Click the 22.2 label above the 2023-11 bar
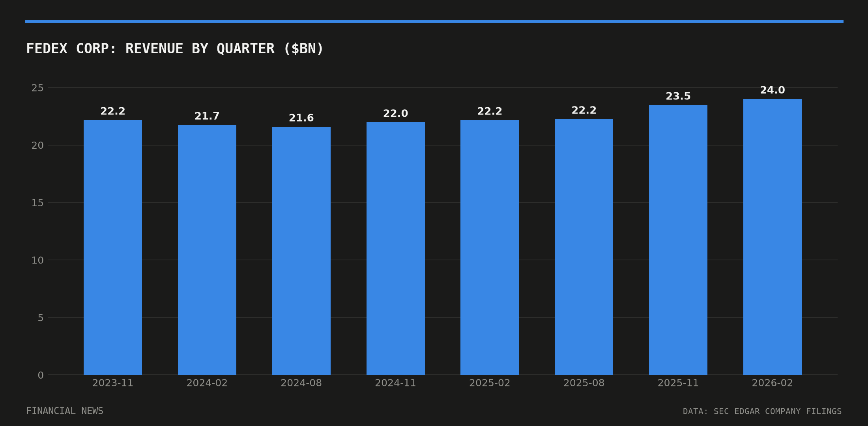This screenshot has height=426, width=868. (x=113, y=111)
